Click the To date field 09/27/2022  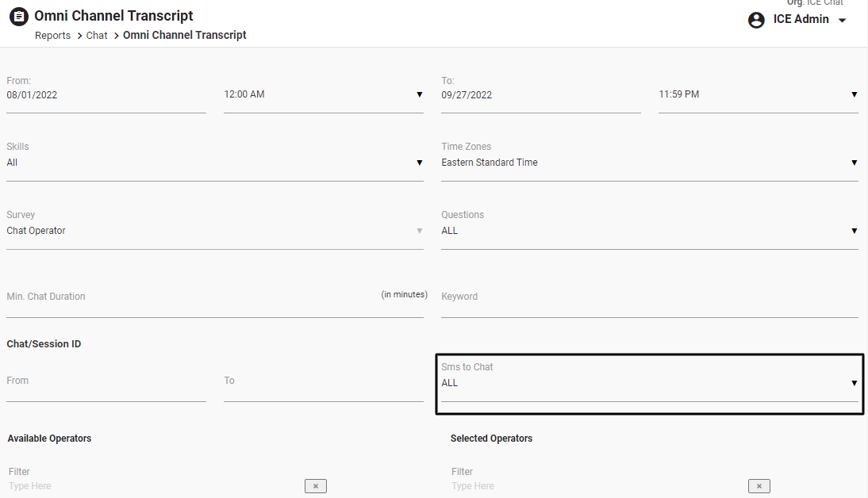pyautogui.click(x=540, y=95)
